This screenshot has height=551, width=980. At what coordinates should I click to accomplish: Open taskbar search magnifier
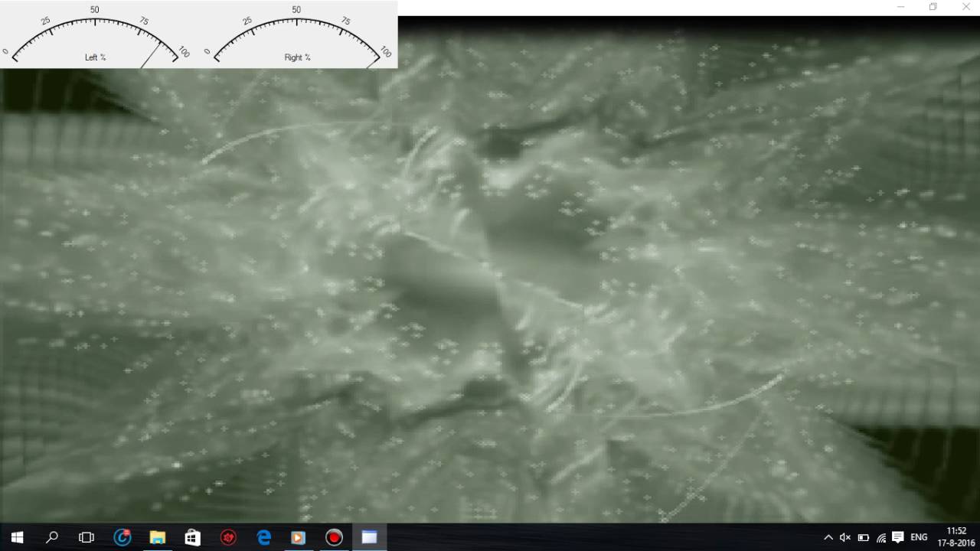pos(52,537)
